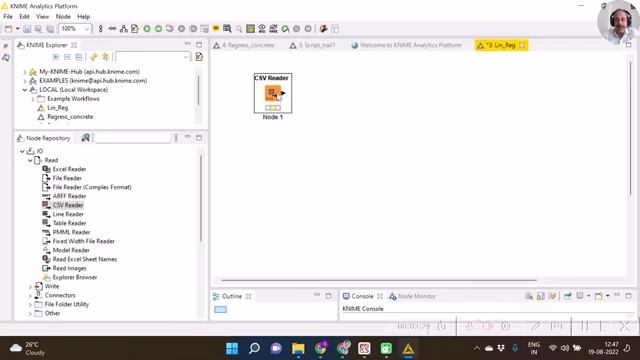Click the New workflow toolbar icon
Screen dimensions: 640x360
[8, 29]
